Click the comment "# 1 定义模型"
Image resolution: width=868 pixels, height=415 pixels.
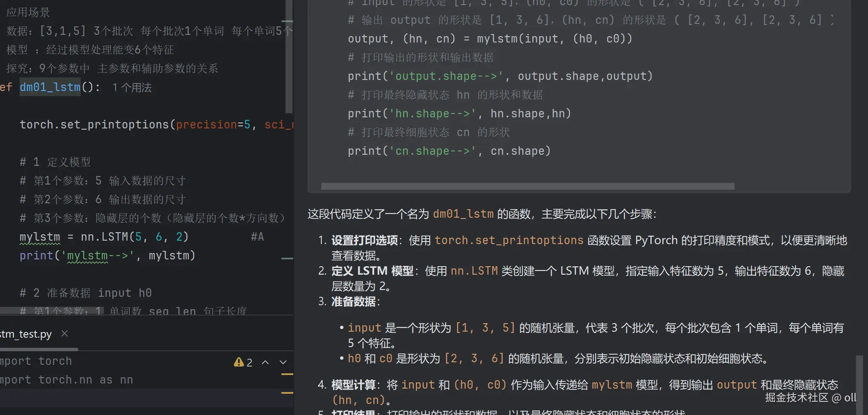tap(55, 162)
